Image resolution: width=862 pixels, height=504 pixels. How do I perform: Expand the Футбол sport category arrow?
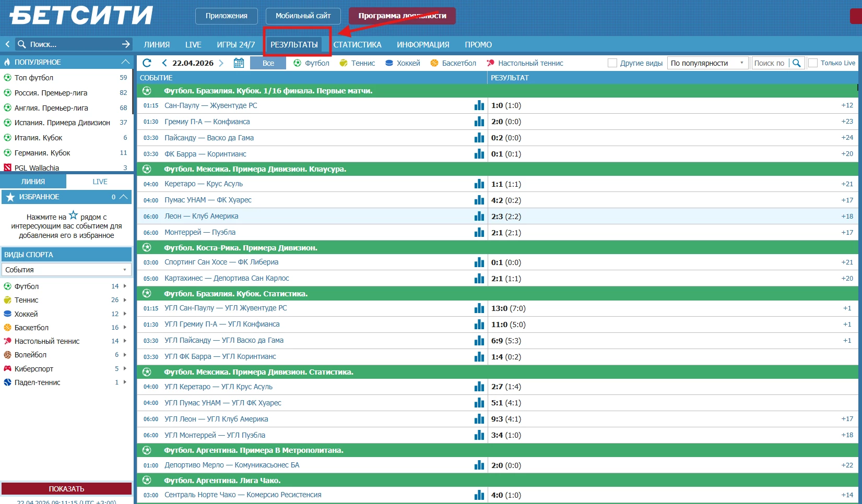pos(125,286)
